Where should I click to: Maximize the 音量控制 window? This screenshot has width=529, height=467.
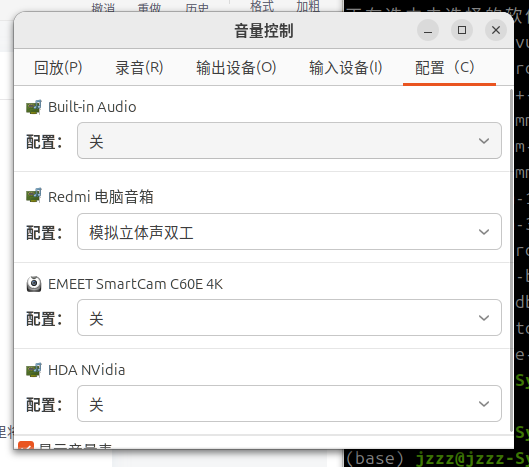(x=462, y=30)
